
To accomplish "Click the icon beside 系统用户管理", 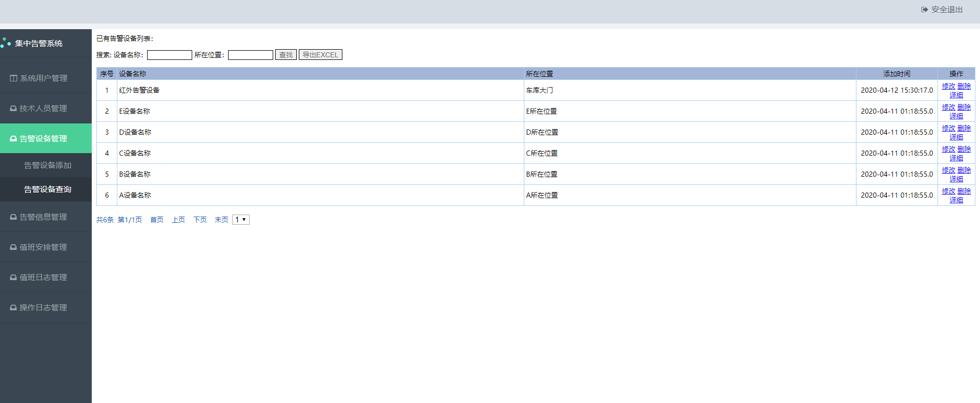I will coord(14,78).
